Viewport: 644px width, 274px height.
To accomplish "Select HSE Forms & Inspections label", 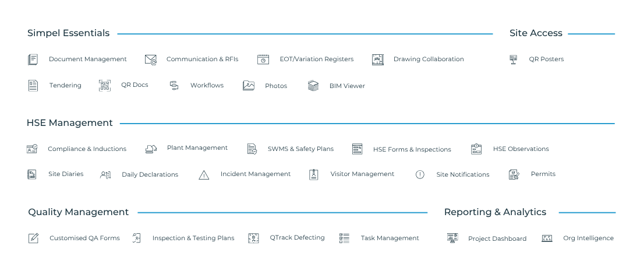I will click(412, 150).
